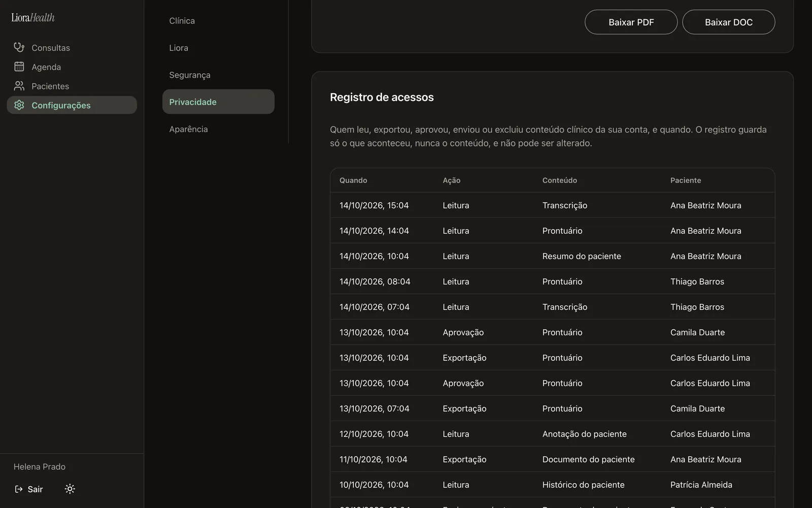Click the 12/10/2026, 10:04 timestamp

coord(374,434)
